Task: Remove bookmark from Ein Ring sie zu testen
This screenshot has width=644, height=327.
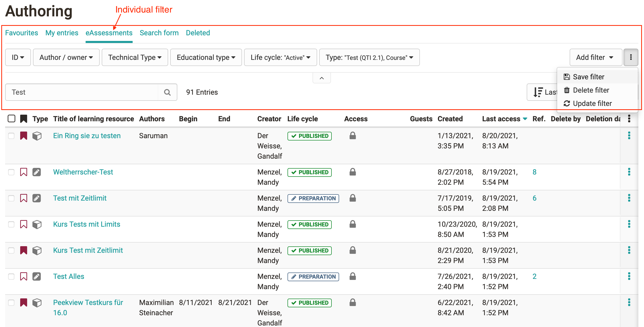Action: coord(24,136)
